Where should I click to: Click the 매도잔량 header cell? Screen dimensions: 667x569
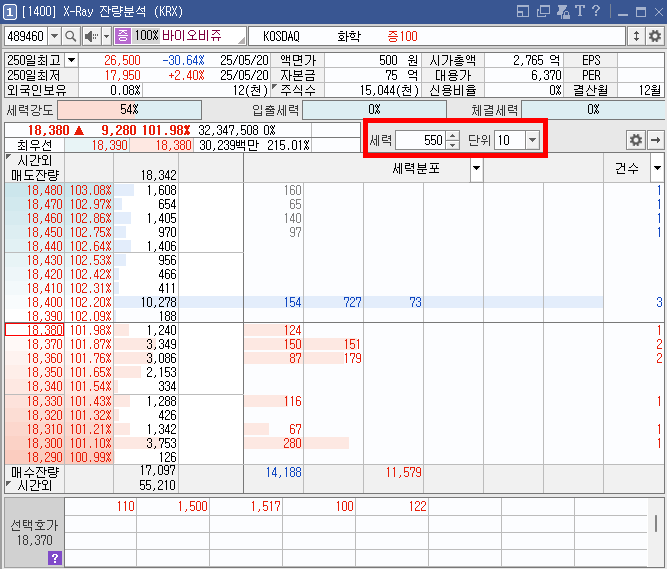click(x=35, y=175)
